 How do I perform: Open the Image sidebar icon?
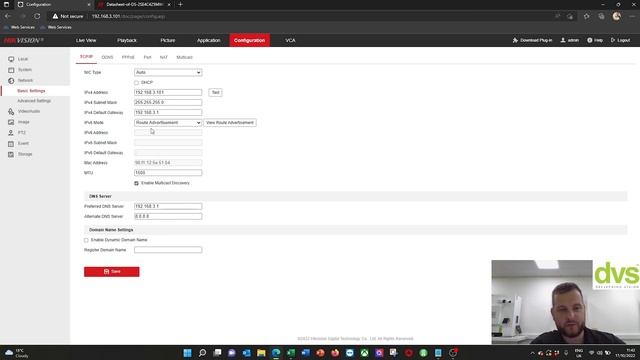(11, 122)
